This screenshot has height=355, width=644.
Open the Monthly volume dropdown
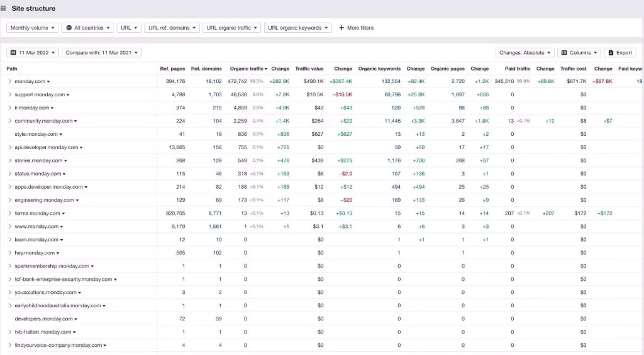click(33, 28)
